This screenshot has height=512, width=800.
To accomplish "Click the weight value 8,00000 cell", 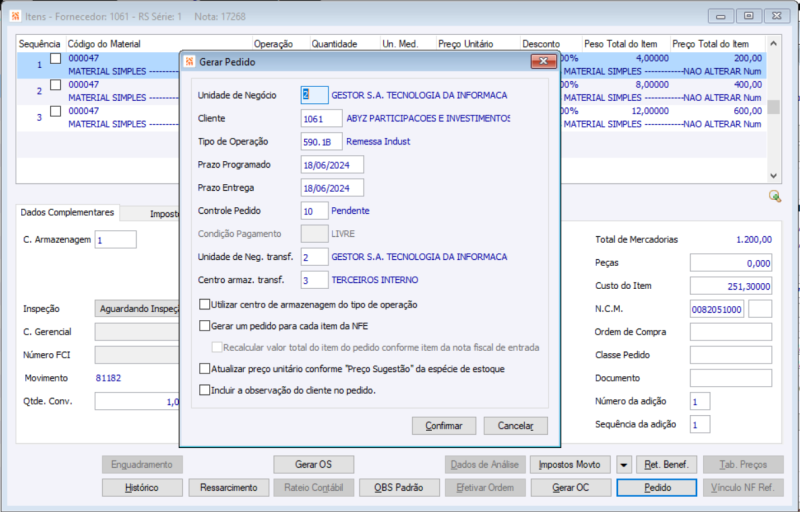I will [652, 85].
